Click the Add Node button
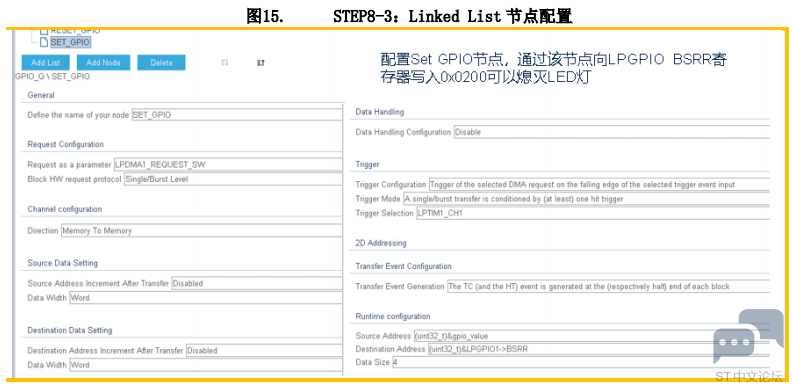 pyautogui.click(x=103, y=63)
